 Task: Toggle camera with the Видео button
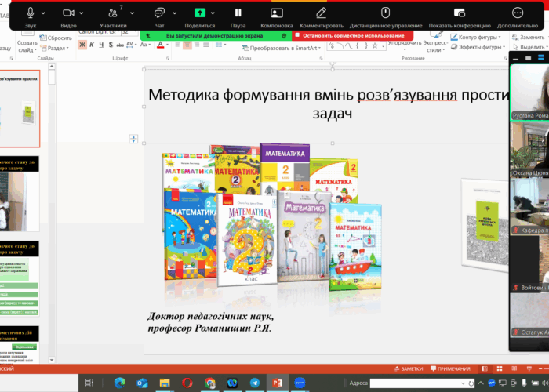[68, 13]
